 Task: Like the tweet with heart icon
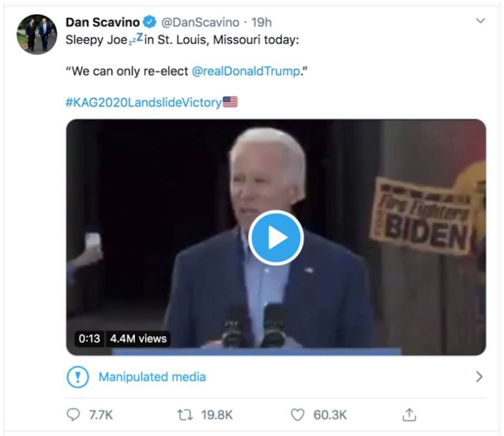(297, 415)
